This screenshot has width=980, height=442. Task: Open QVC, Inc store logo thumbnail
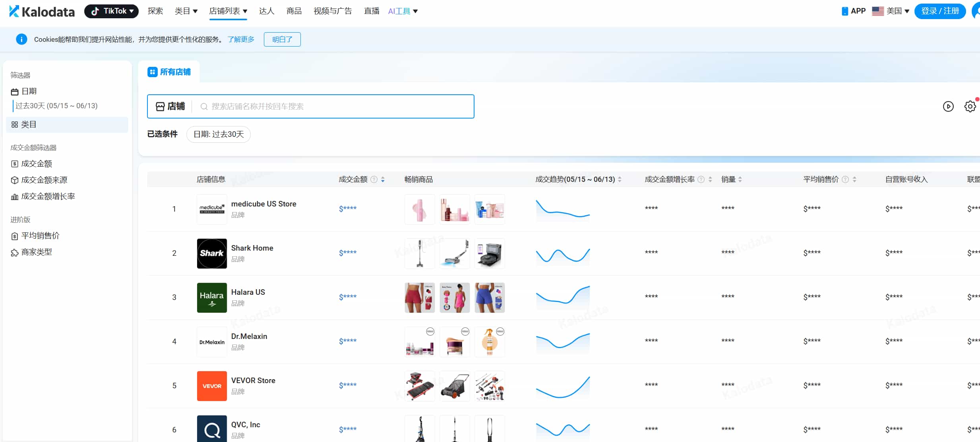pos(212,429)
